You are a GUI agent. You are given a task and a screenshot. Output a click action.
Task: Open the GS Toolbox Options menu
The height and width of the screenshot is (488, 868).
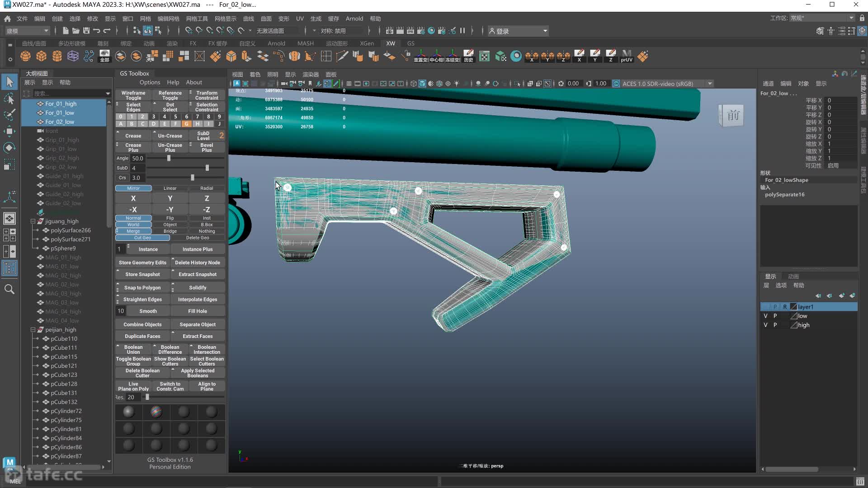(x=150, y=82)
